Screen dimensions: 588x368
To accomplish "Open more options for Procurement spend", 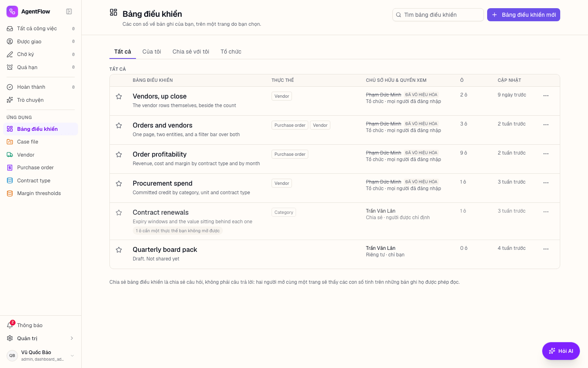I will click(546, 183).
